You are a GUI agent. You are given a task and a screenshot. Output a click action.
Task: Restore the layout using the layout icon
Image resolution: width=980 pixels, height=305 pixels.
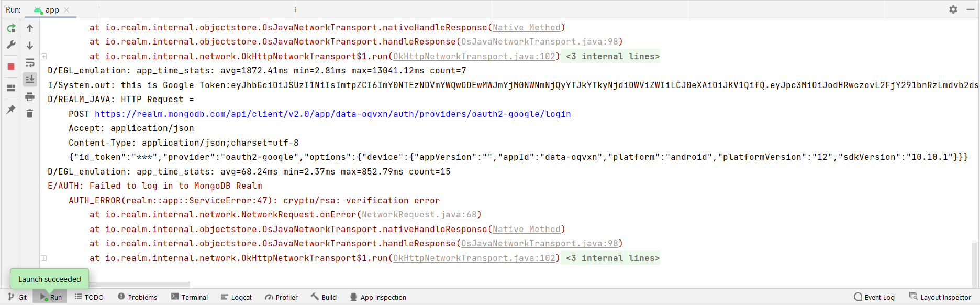pos(11,88)
